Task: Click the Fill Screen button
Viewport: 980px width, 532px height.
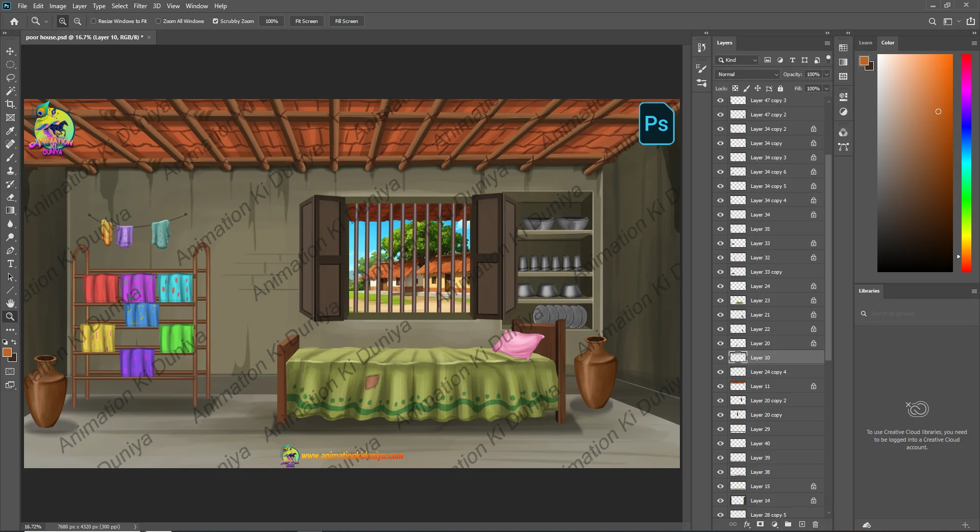Action: click(346, 21)
